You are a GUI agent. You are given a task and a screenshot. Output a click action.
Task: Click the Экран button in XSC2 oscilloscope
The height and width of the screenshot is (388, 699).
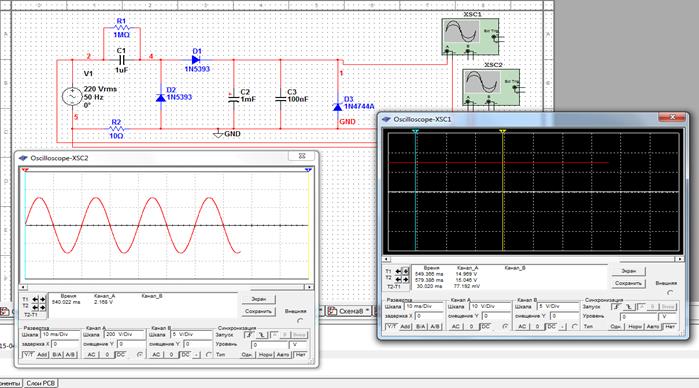pos(259,299)
